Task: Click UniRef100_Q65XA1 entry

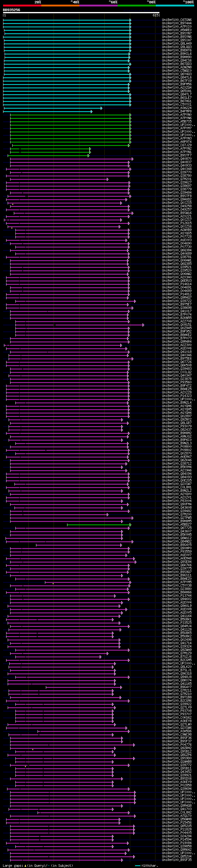Action: coord(177,91)
